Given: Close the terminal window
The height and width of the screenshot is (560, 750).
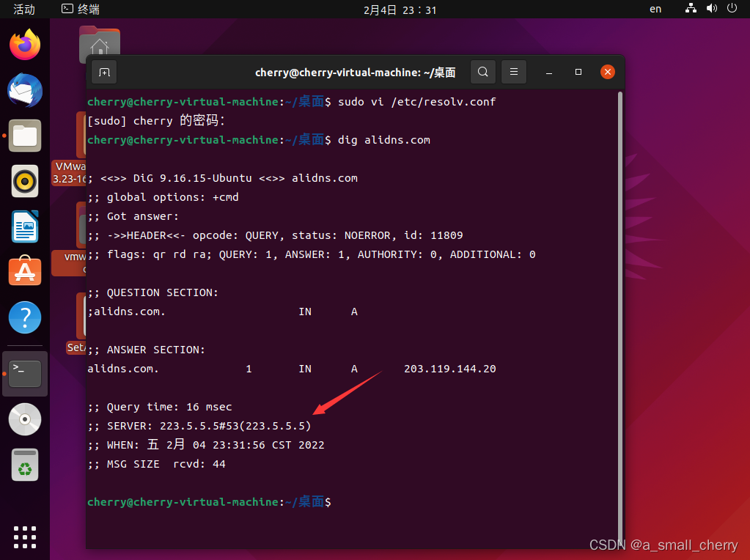Looking at the screenshot, I should [608, 73].
